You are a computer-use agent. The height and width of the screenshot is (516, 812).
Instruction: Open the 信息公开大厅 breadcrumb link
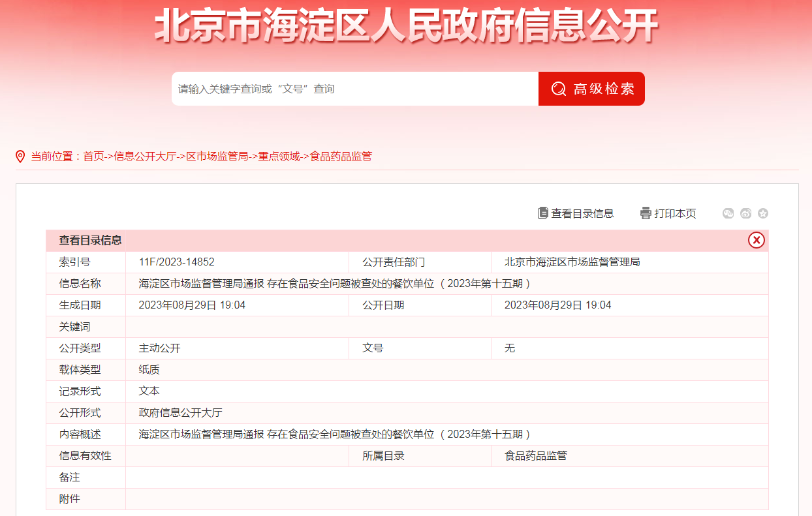click(x=145, y=157)
